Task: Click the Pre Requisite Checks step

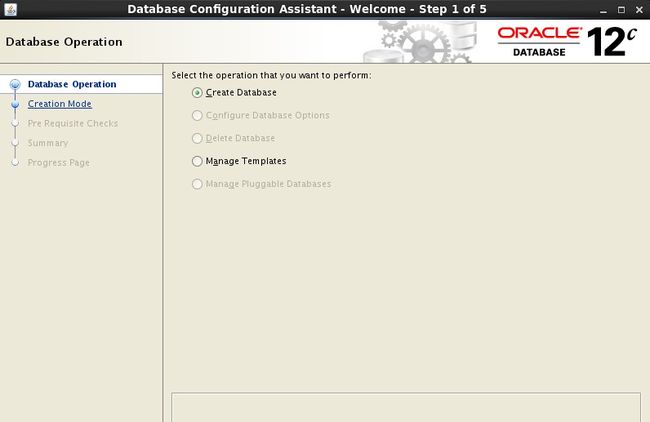Action: 73,124
